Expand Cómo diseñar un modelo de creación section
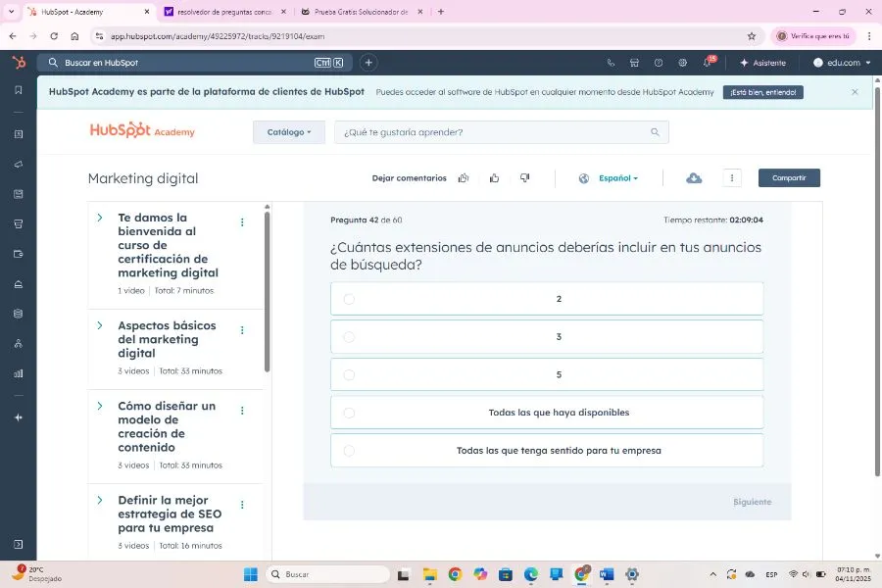 coord(100,406)
